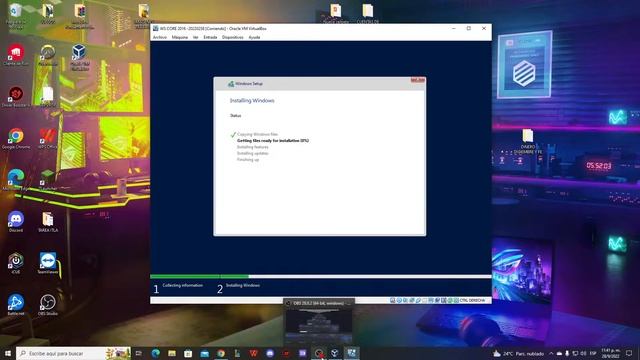
Task: Open Mail from the taskbar
Action: 204,353
